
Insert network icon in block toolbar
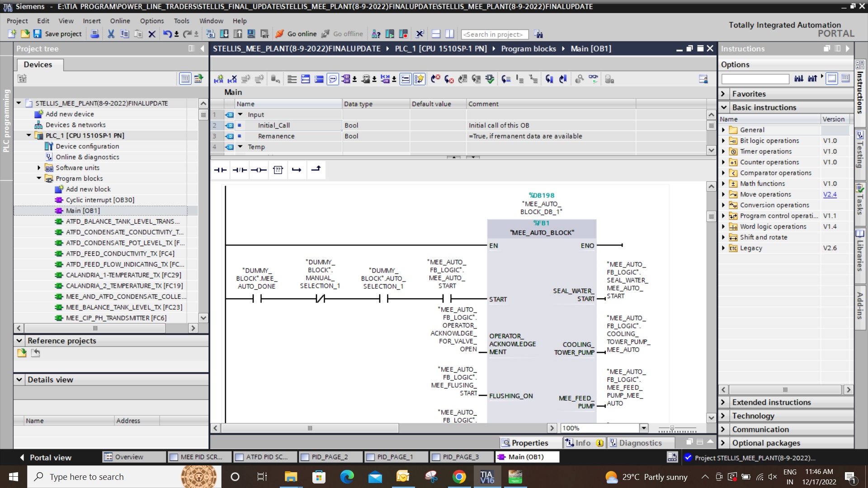[218, 80]
